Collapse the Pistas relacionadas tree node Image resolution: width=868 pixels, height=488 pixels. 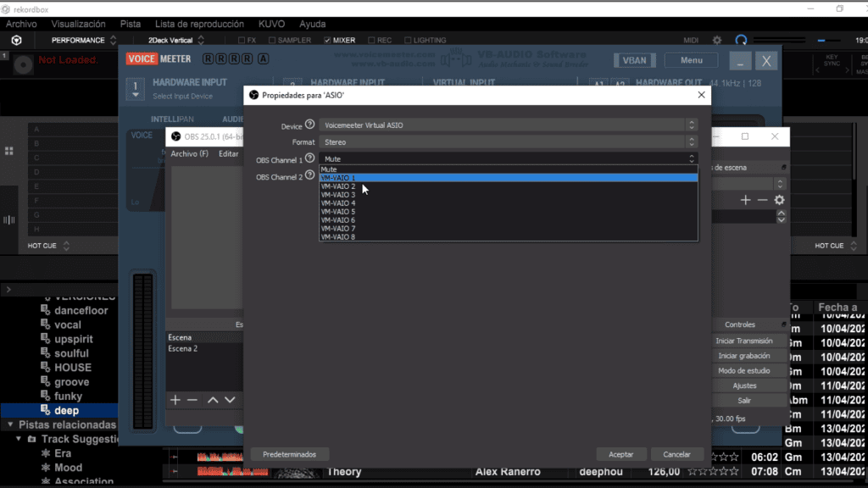[10, 425]
